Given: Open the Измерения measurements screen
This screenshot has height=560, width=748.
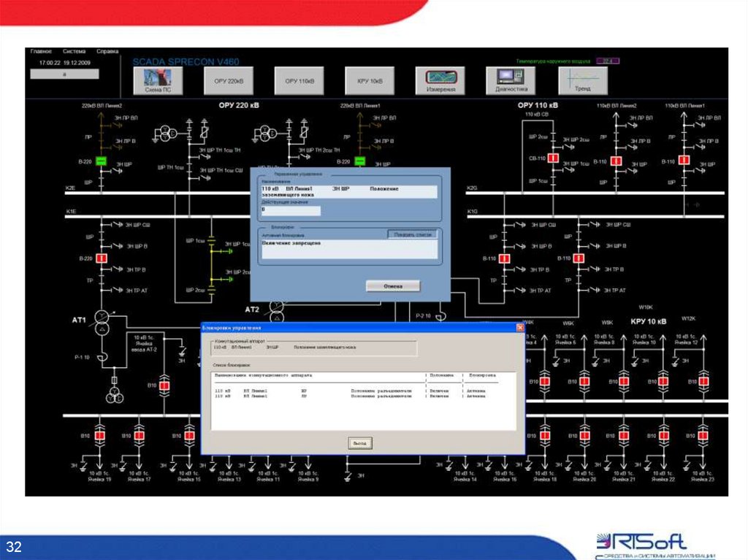Looking at the screenshot, I should tap(441, 80).
